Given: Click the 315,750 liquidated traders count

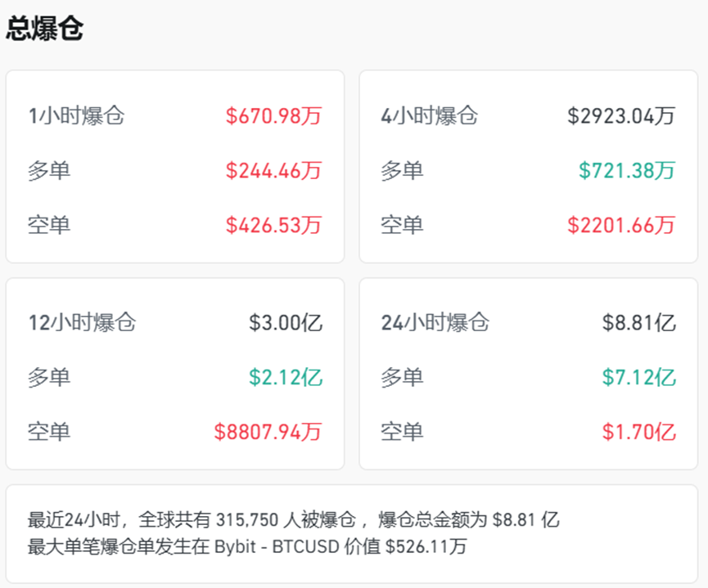Looking at the screenshot, I should pyautogui.click(x=246, y=519).
